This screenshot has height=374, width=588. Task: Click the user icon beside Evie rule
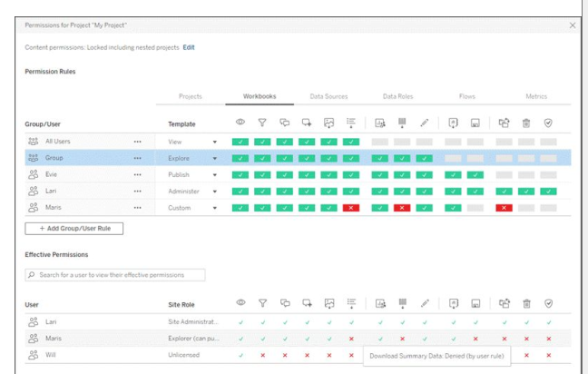33,174
